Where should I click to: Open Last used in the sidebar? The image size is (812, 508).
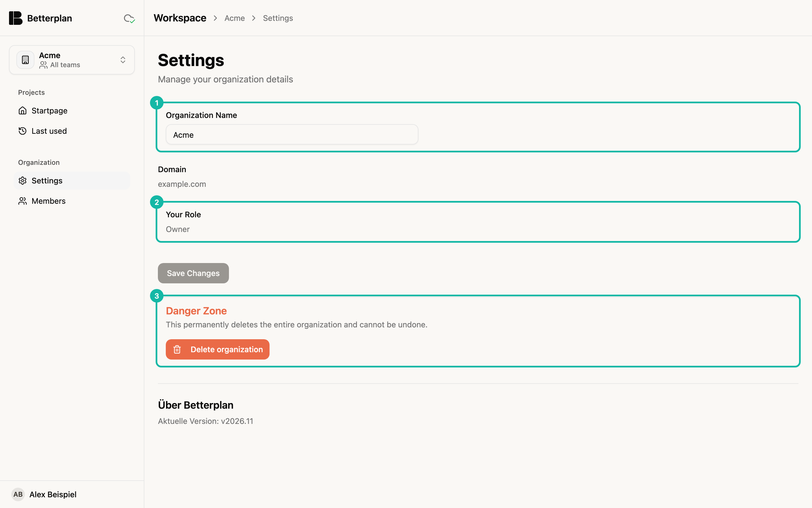point(72,131)
